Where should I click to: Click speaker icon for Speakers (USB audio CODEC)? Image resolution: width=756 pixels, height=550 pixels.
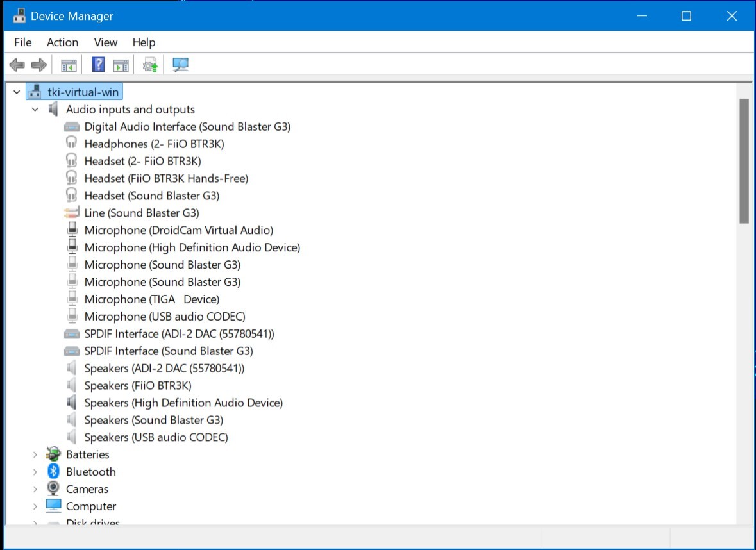click(71, 437)
